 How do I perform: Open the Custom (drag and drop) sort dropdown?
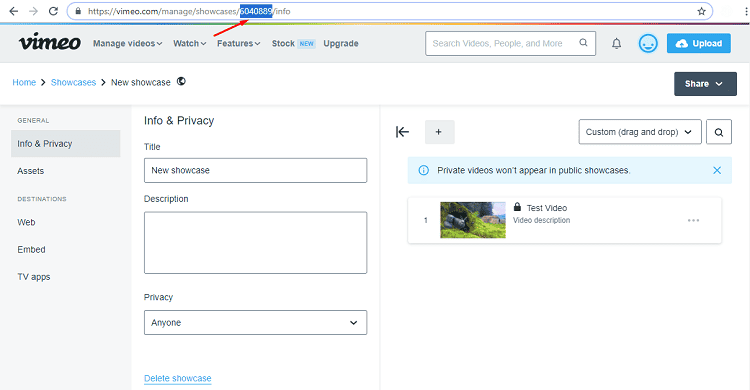[x=640, y=132]
